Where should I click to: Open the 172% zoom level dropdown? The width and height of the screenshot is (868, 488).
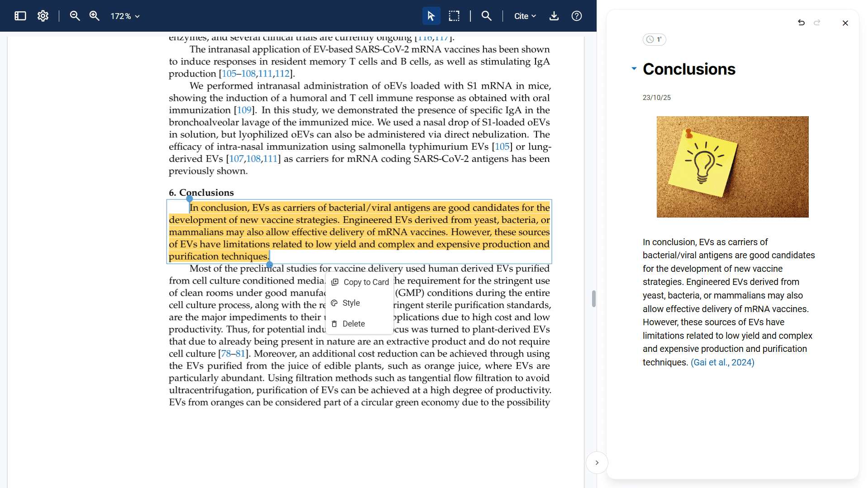tap(125, 16)
